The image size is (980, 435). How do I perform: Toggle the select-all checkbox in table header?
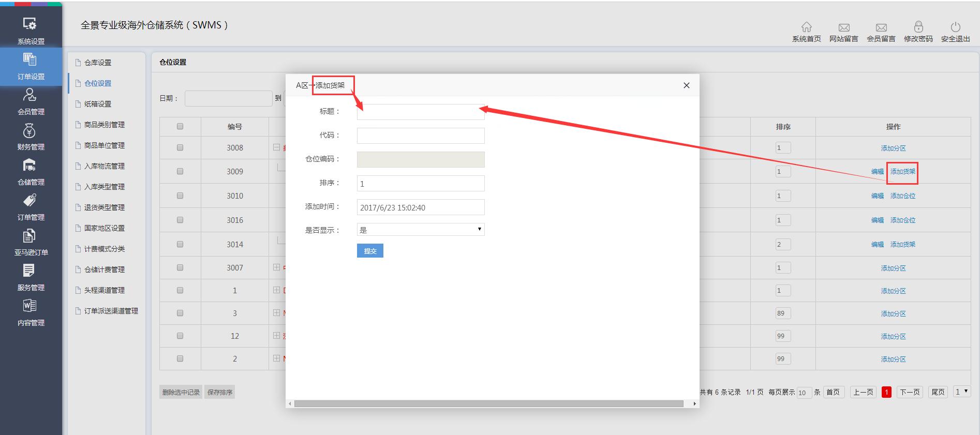[180, 126]
